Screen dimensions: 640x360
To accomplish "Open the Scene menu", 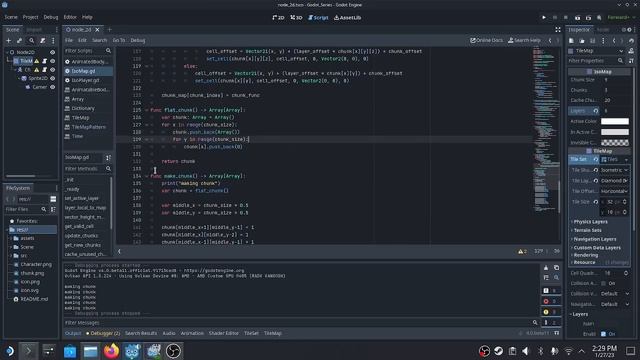I will click(11, 17).
